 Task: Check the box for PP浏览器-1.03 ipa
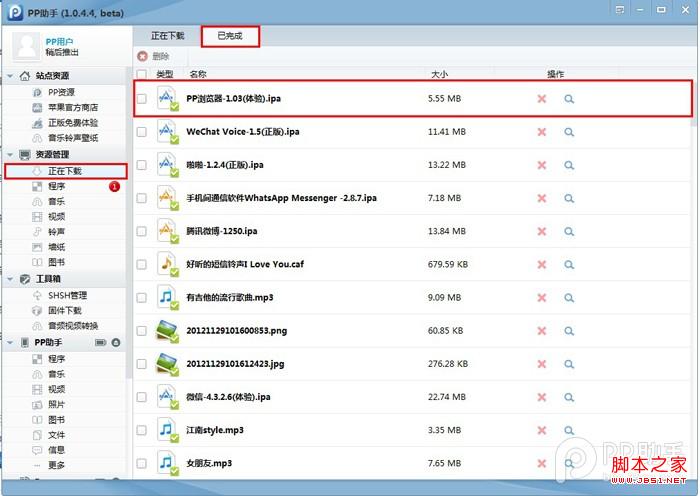142,99
